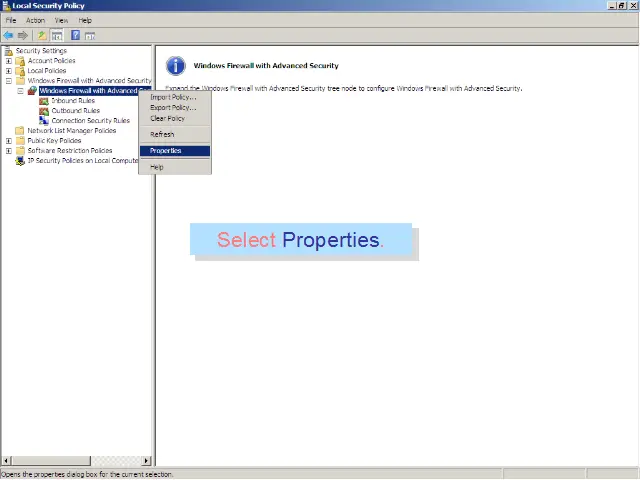Click the Security Settings root icon
This screenshot has width=640, height=480.
[x=9, y=51]
